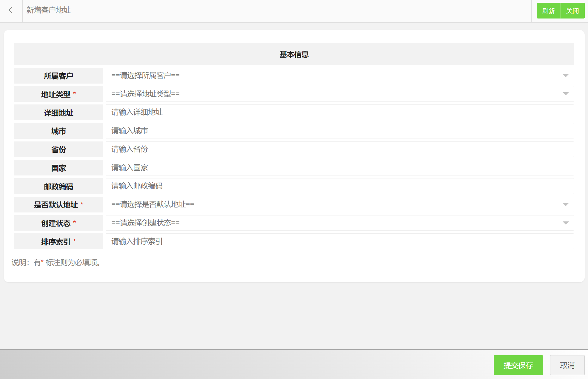The image size is (588, 379).
Task: Click the 基本信息 section header
Action: [x=294, y=54]
